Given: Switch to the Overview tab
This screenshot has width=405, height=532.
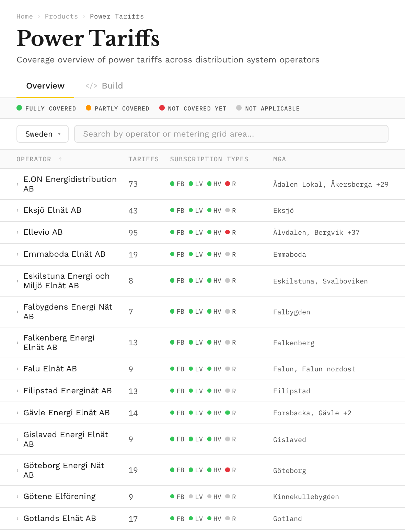Looking at the screenshot, I should point(45,86).
